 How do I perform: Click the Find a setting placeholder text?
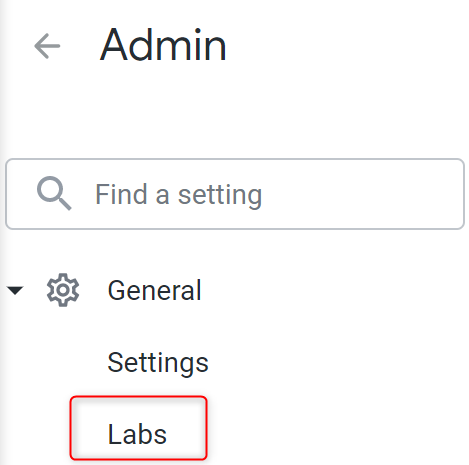pyautogui.click(x=179, y=195)
